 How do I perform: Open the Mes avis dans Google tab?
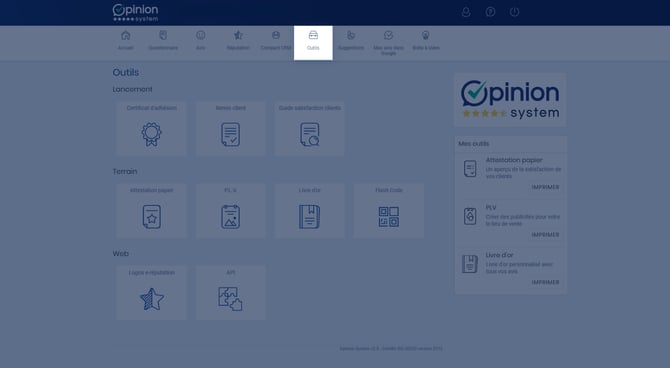388,42
